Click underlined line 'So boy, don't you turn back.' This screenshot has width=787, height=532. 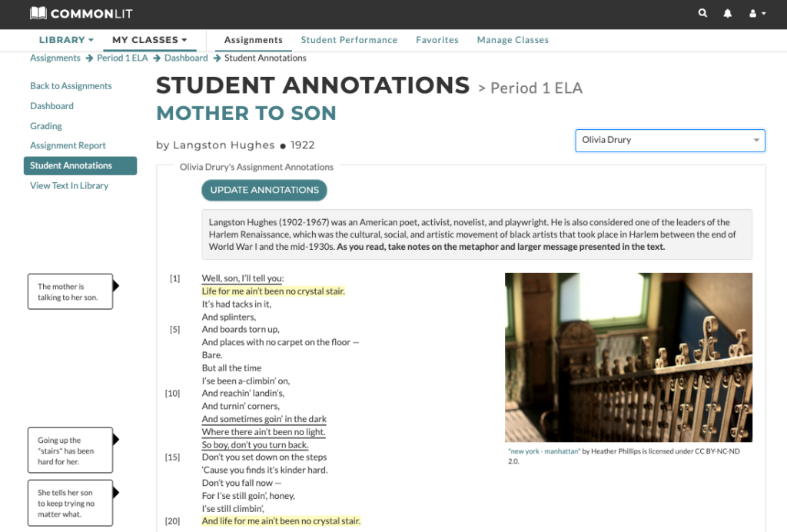tap(255, 444)
